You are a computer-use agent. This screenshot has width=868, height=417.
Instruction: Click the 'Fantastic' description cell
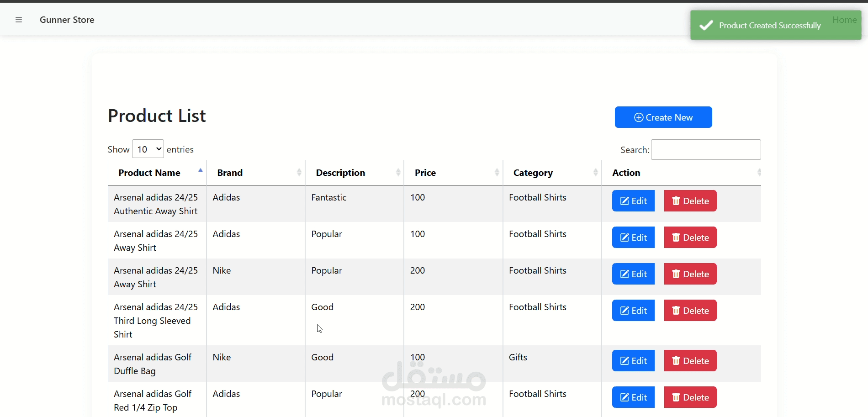[329, 197]
